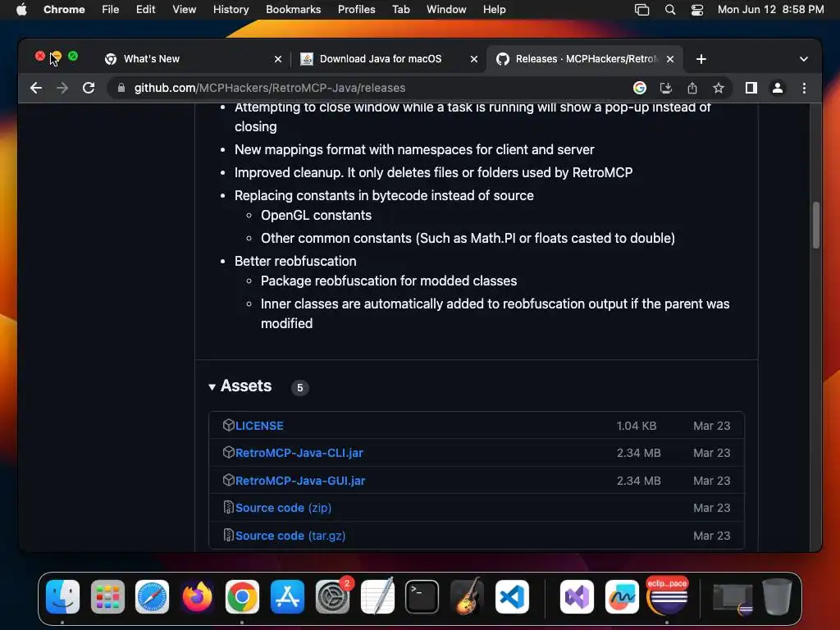Toggle the Chrome side panel
The height and width of the screenshot is (630, 840).
751,88
